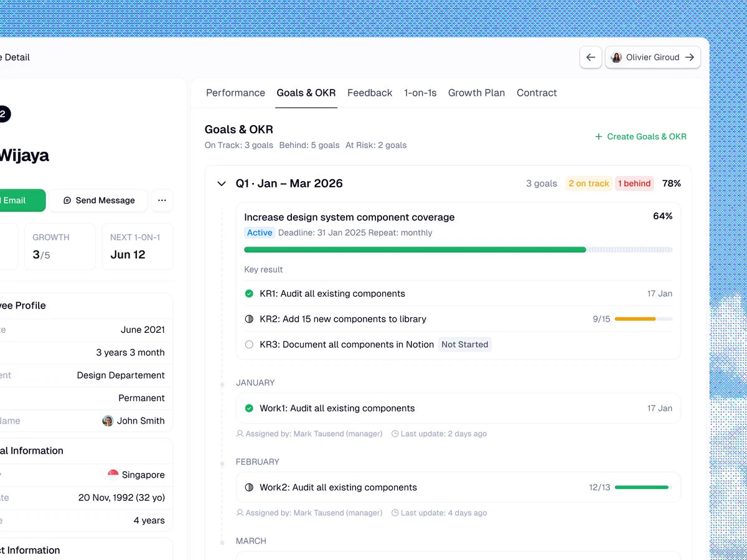Click the 'John Smith' name text

click(141, 421)
